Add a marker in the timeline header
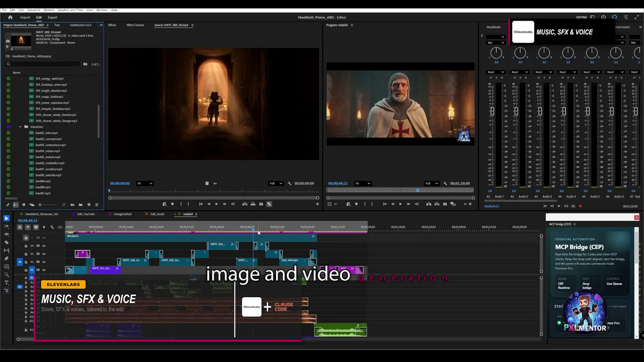 tap(44, 227)
